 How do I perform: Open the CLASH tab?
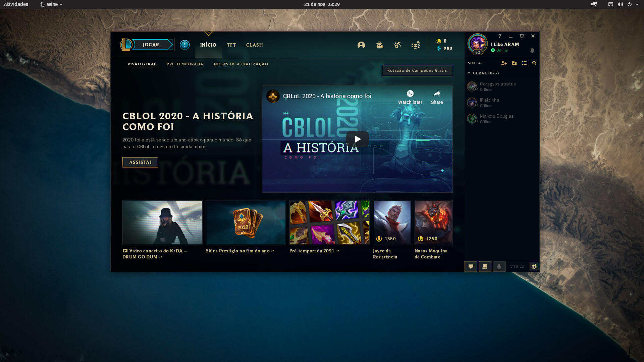tap(255, 45)
